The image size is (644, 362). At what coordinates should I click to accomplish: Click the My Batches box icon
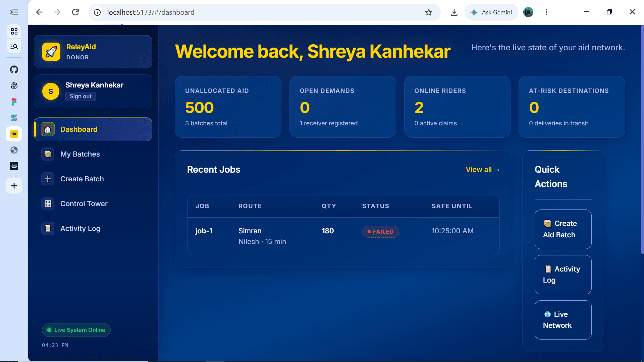point(48,154)
